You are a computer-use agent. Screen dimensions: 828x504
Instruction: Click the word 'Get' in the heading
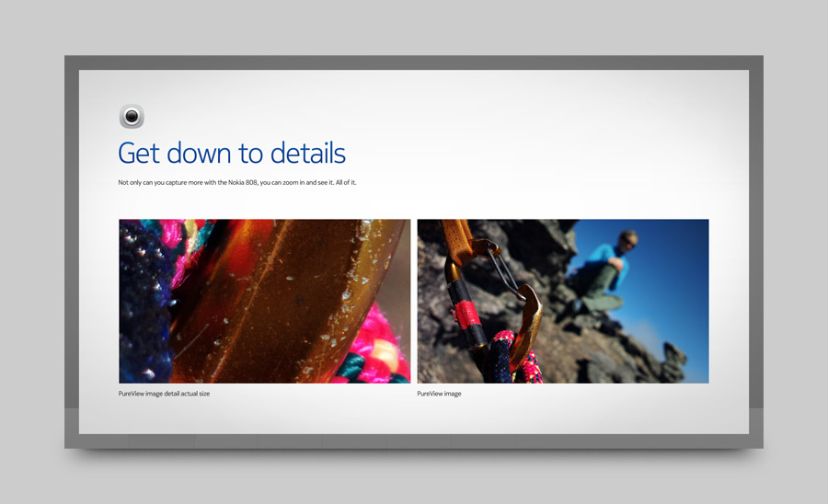tap(139, 153)
